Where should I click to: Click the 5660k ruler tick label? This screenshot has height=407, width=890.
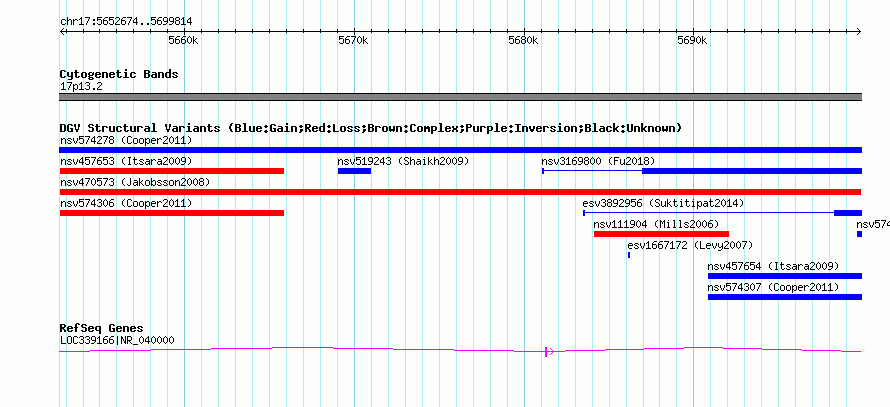pyautogui.click(x=184, y=40)
